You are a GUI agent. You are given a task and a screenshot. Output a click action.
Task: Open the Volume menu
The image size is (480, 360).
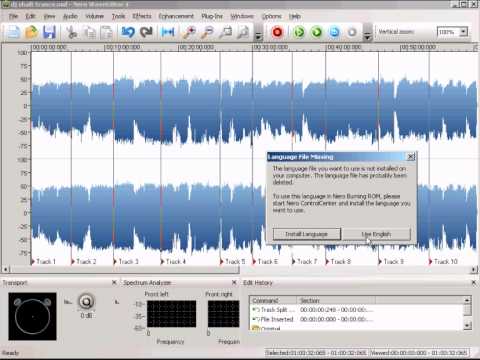95,16
